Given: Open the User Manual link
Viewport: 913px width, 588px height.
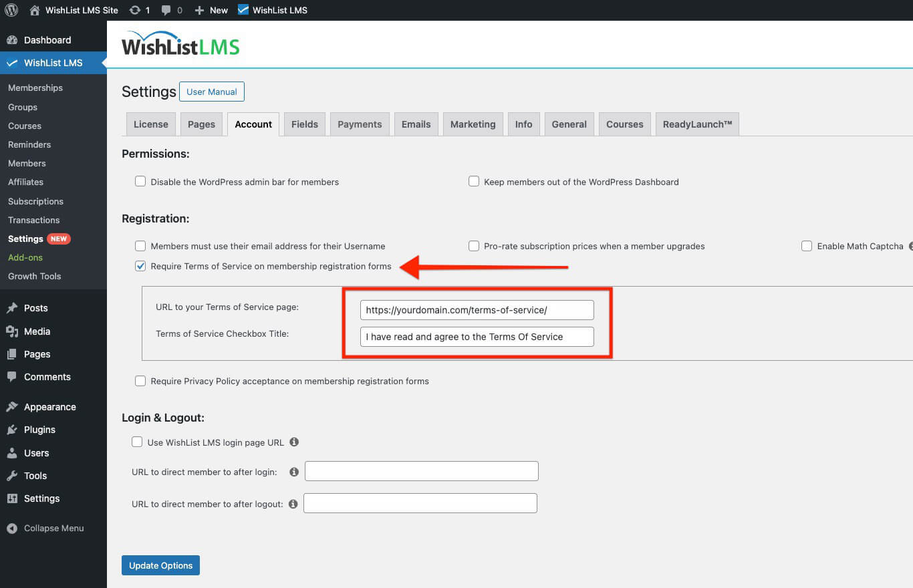Looking at the screenshot, I should 212,92.
